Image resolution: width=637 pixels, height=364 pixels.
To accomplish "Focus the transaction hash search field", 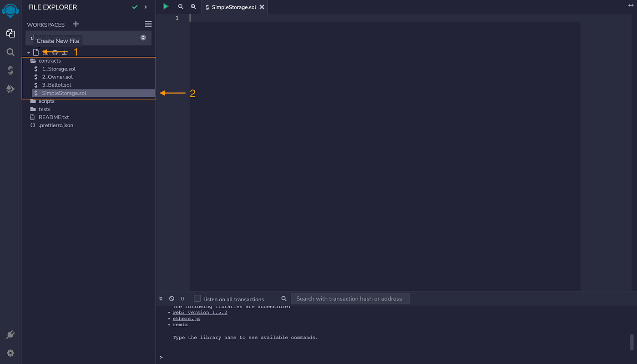I will pos(350,299).
